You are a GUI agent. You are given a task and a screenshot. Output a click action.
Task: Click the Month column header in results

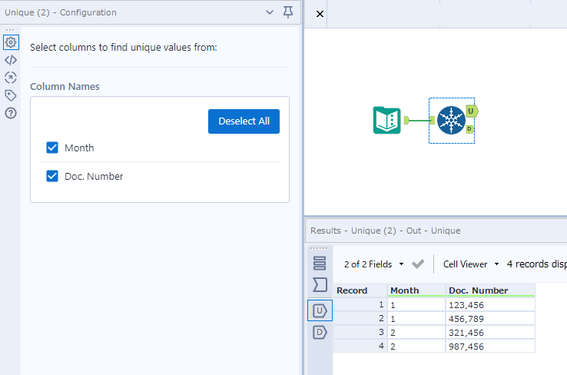pyautogui.click(x=416, y=291)
